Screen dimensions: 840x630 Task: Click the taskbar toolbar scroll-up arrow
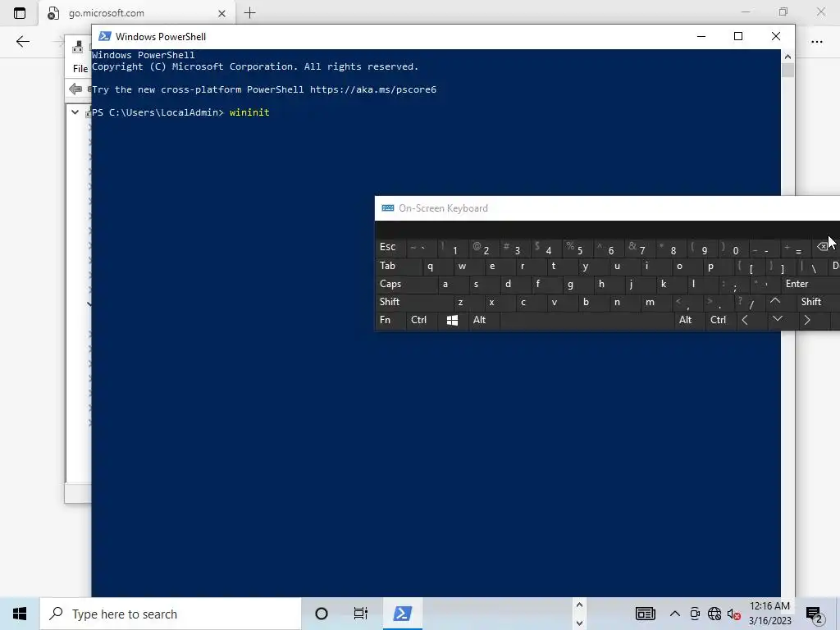point(579,605)
